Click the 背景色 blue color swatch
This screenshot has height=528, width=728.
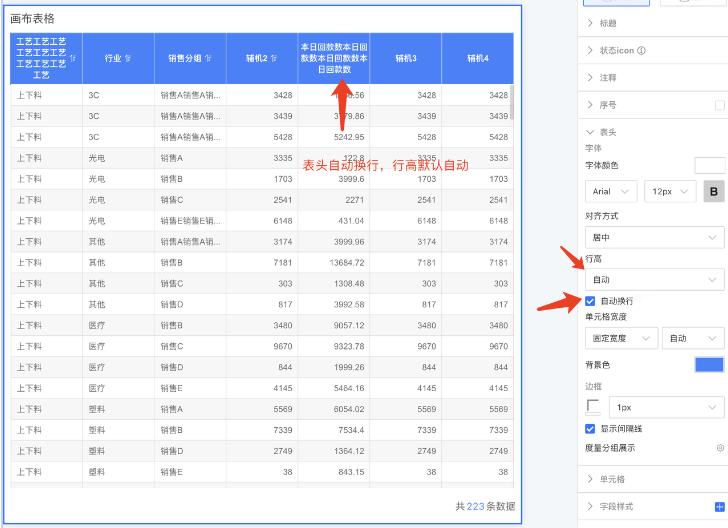(x=709, y=365)
